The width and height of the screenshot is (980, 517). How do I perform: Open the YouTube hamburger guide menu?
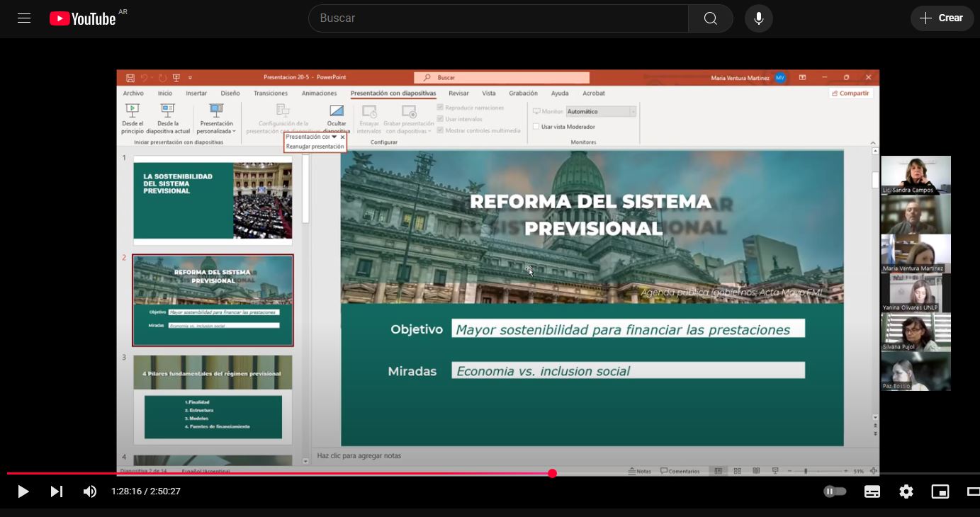coord(24,18)
